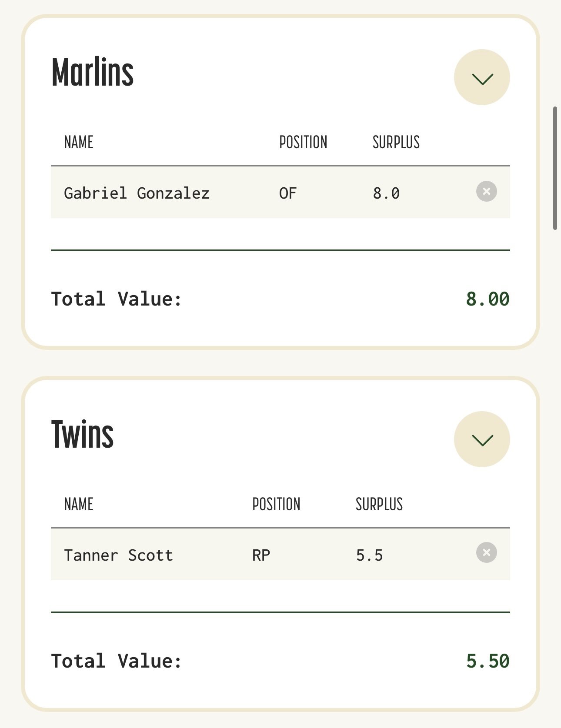The image size is (561, 728).
Task: Click the Twins team heading
Action: tap(83, 434)
